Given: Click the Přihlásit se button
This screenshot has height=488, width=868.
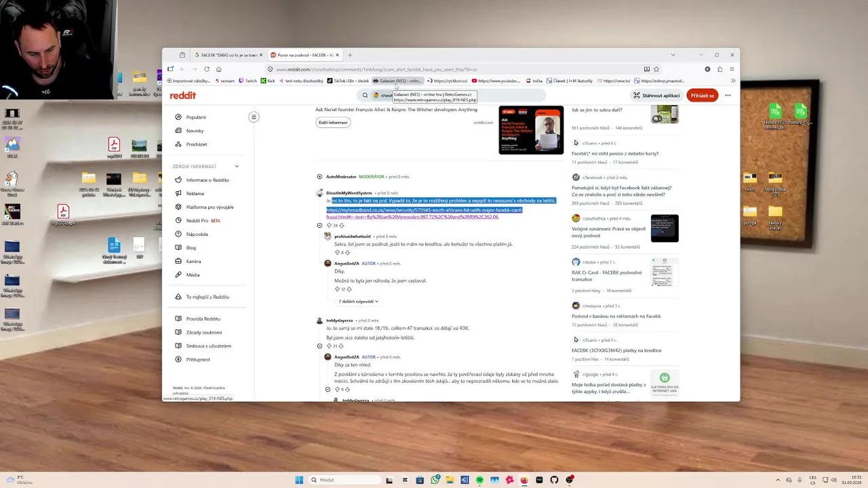Looking at the screenshot, I should (702, 96).
